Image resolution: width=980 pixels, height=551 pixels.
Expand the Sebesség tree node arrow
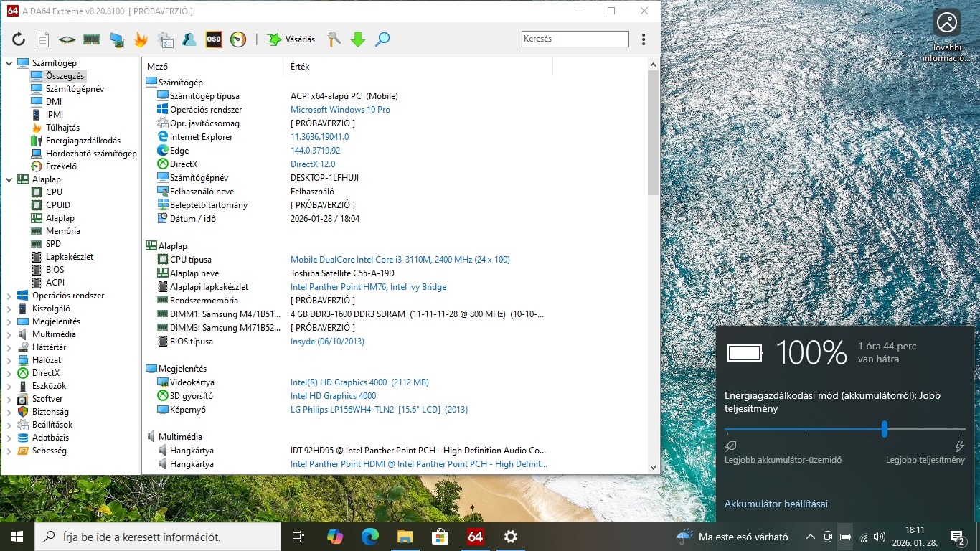click(x=9, y=451)
